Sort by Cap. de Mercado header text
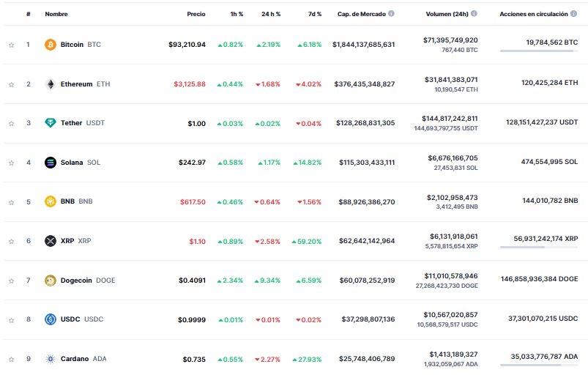Image resolution: width=588 pixels, height=375 pixels. pos(362,14)
